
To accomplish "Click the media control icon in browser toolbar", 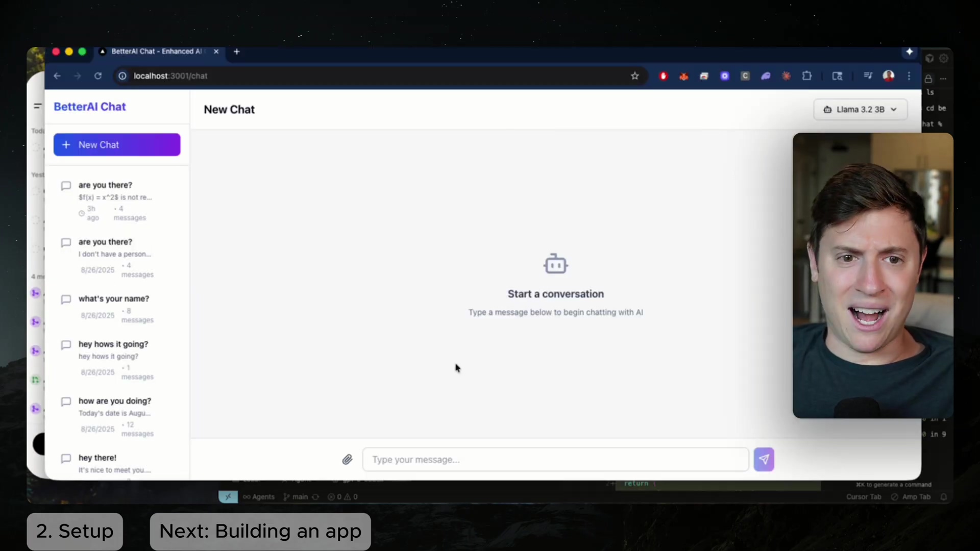I will point(868,76).
